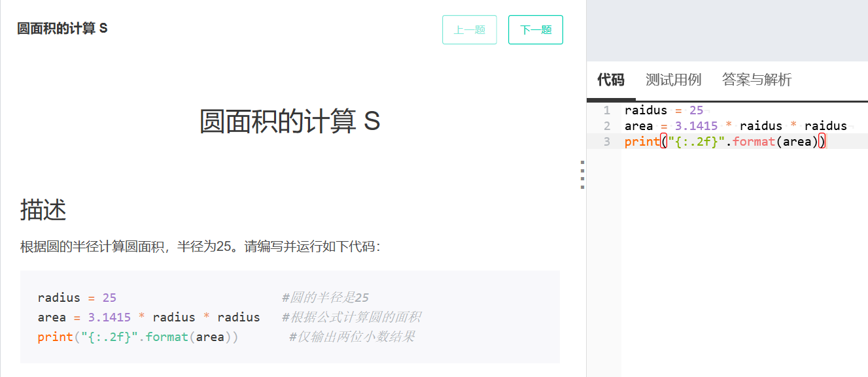868x377 pixels.
Task: Click the vertical dots panel divider handle
Action: point(582,174)
